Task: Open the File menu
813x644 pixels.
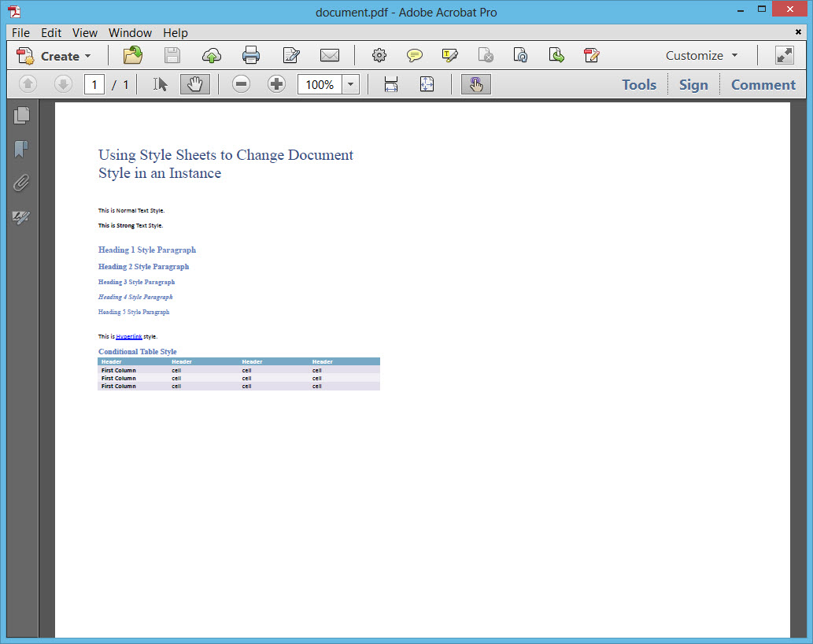Action: [20, 32]
